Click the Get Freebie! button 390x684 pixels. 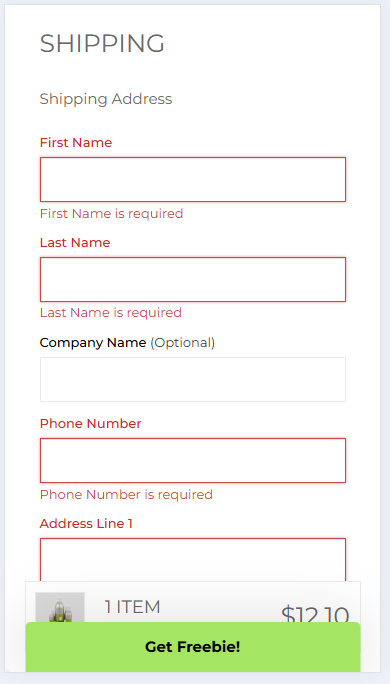coord(193,646)
